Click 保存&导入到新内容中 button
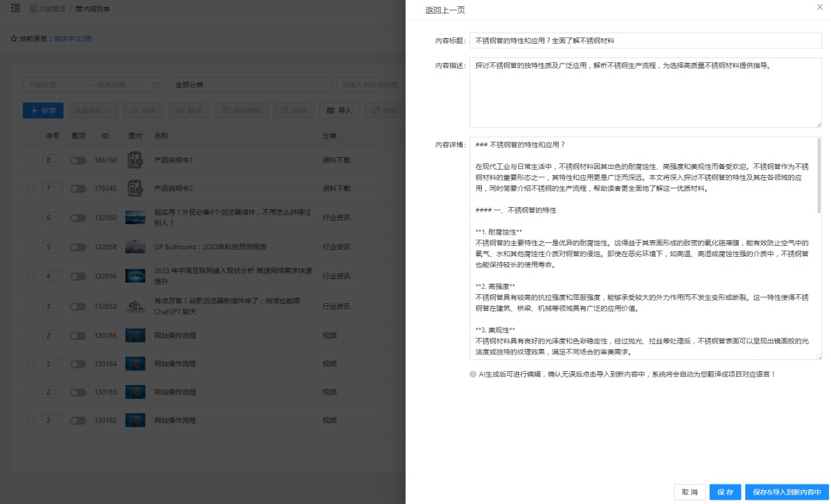 [787, 492]
